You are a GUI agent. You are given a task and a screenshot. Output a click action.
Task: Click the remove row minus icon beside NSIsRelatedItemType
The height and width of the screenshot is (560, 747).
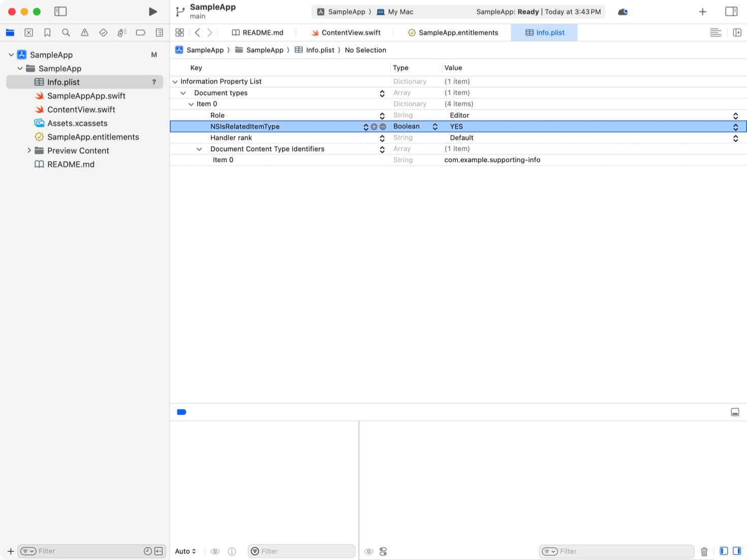383,127
